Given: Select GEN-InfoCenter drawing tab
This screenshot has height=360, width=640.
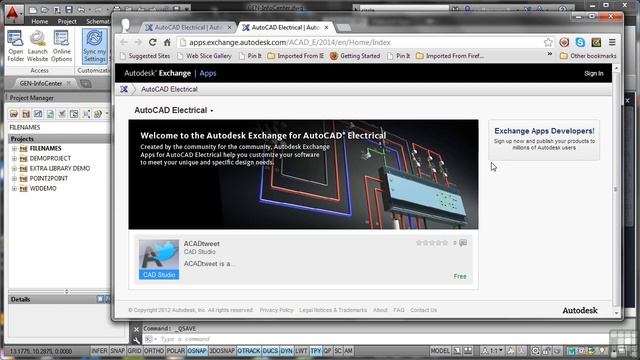Looking at the screenshot, I should (x=41, y=83).
